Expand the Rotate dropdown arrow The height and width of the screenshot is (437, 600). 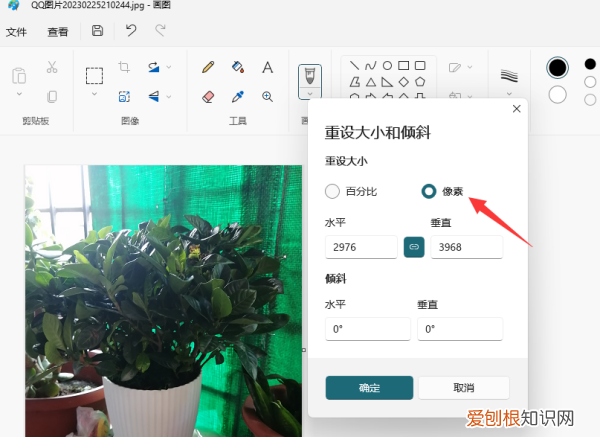coord(169,67)
